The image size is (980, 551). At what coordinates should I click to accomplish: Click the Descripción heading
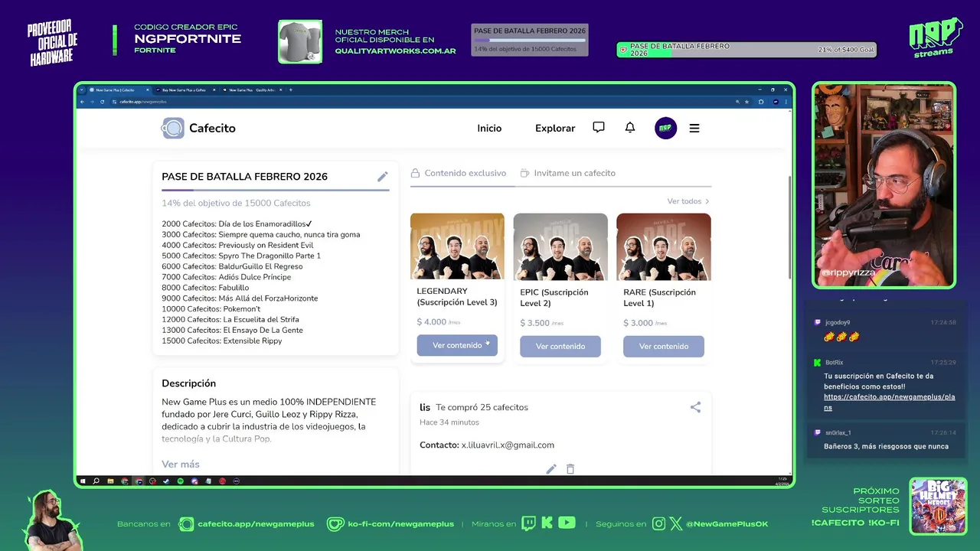coord(188,383)
